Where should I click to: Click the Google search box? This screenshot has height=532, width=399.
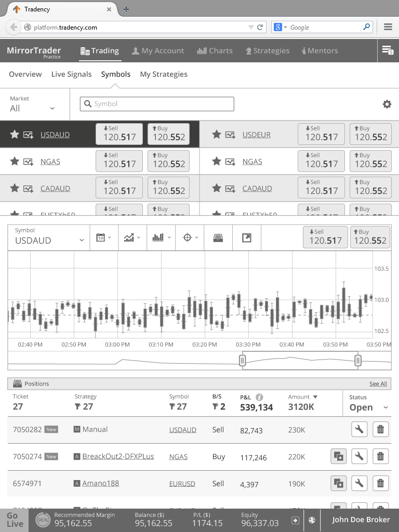coord(322,27)
